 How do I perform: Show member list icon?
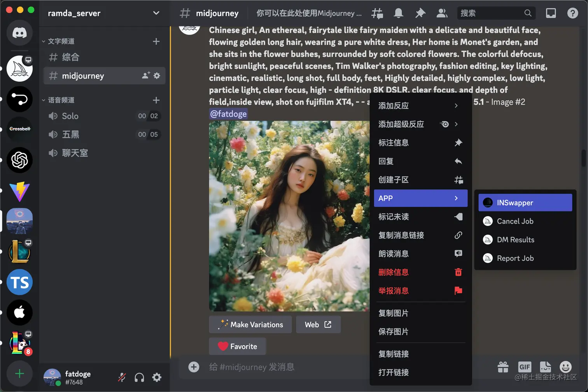coord(442,13)
